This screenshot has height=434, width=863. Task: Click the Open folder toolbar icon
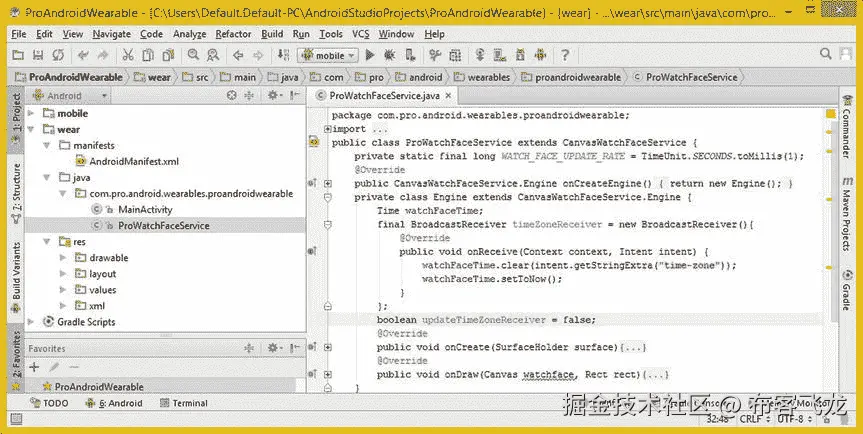pyautogui.click(x=18, y=55)
